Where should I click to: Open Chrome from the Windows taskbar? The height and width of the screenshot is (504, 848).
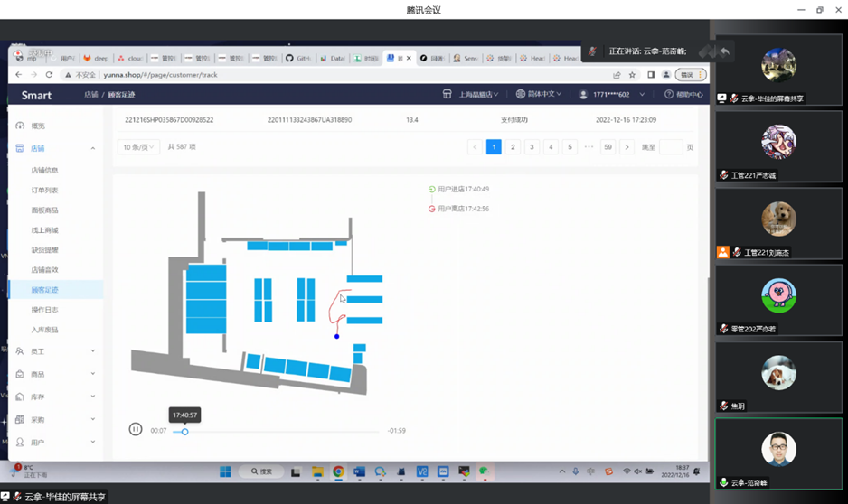point(338,471)
